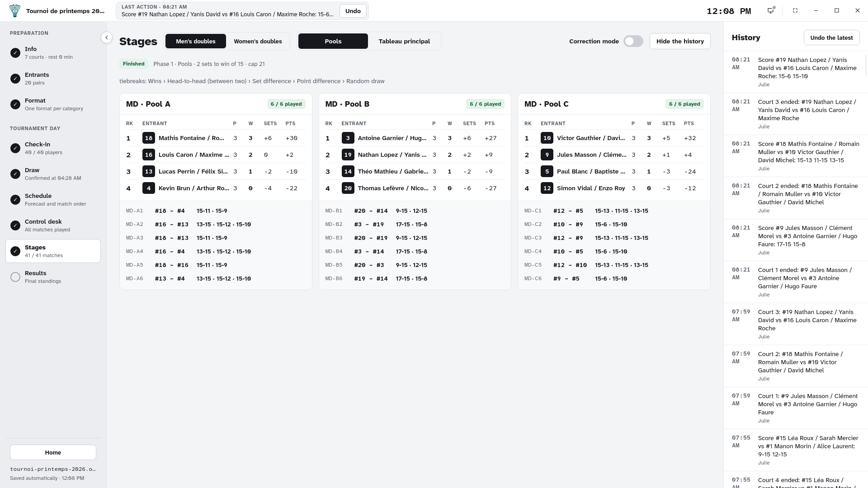Image resolution: width=868 pixels, height=488 pixels.
Task: Click Hide the history button
Action: coord(680,41)
